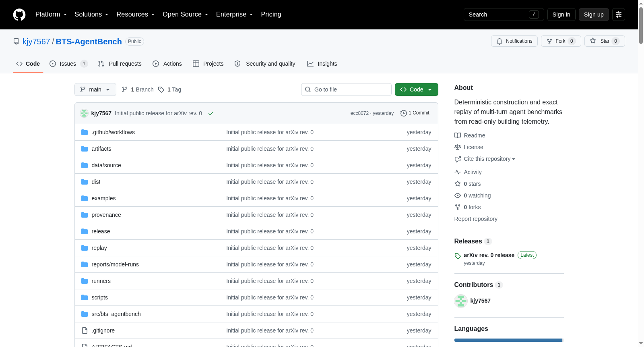Expand the Resources menu
Viewport: 644px width, 347px height.
(136, 15)
